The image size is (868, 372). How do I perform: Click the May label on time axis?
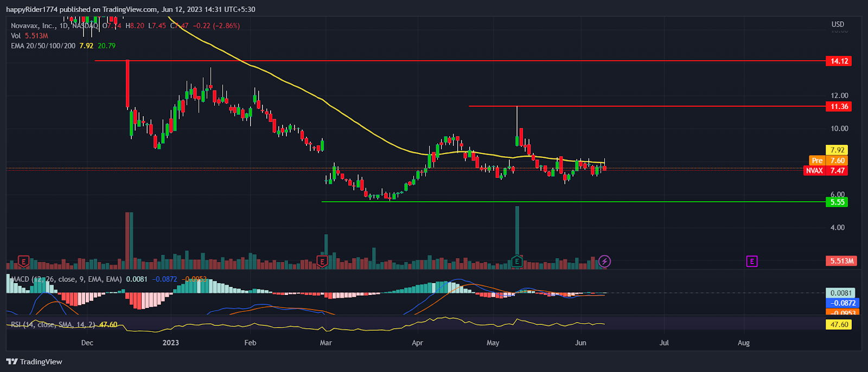pos(493,343)
